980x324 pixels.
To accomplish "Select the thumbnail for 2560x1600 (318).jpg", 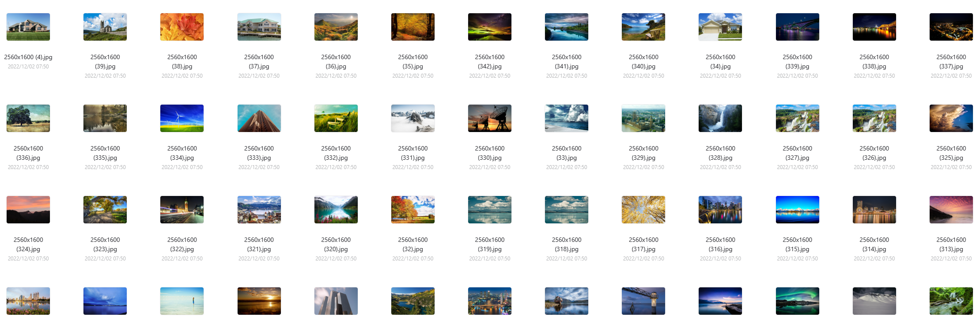I will click(567, 210).
